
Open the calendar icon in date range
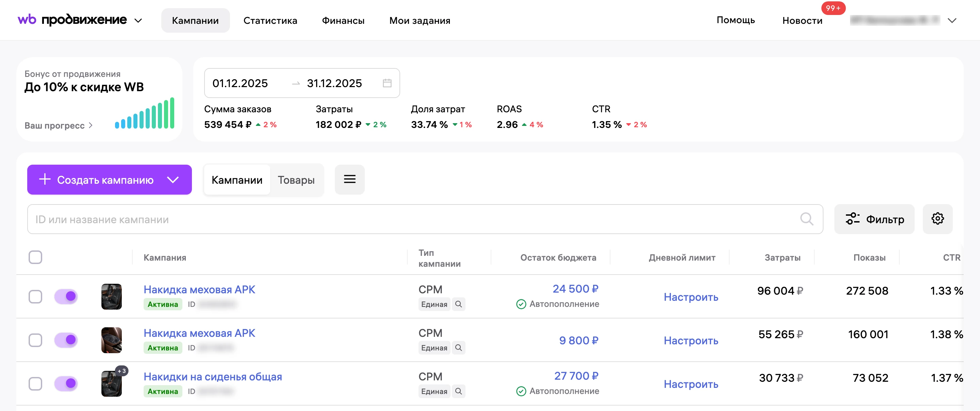[x=387, y=83]
